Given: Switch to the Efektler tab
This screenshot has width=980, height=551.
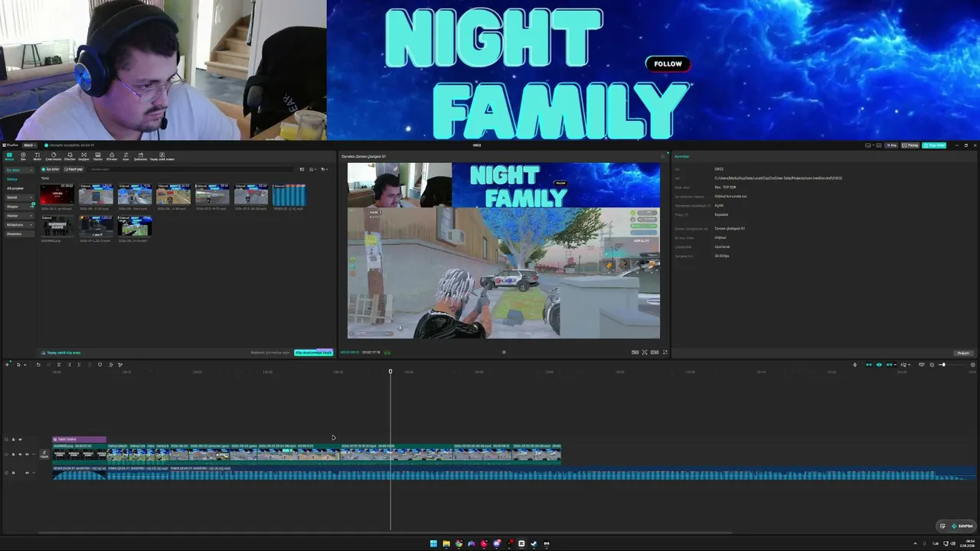Looking at the screenshot, I should 70,157.
